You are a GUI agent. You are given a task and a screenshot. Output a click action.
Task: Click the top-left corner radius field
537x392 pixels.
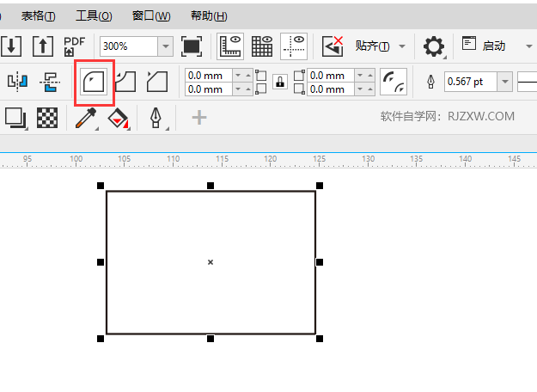[x=209, y=75]
